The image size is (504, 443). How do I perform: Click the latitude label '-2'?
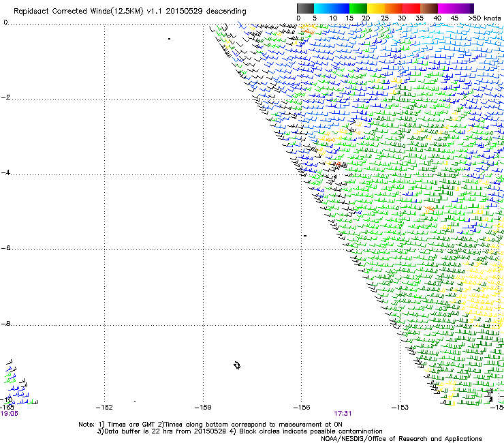(5, 97)
